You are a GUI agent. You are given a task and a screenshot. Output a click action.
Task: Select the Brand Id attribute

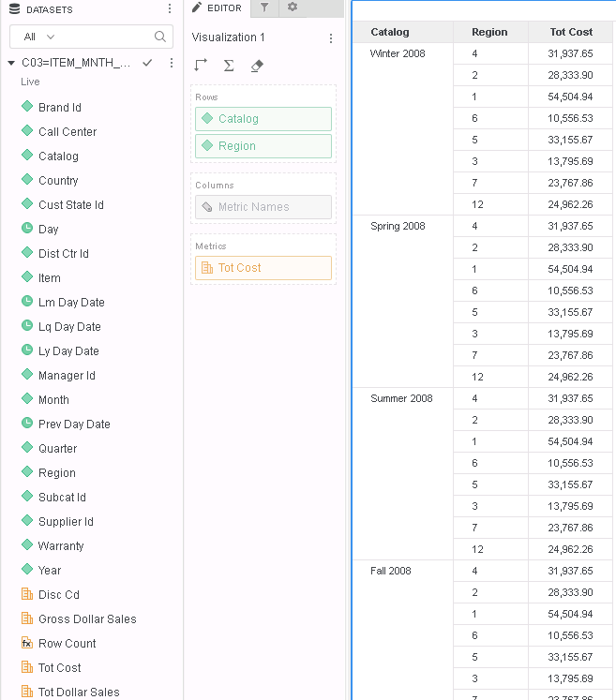click(60, 108)
